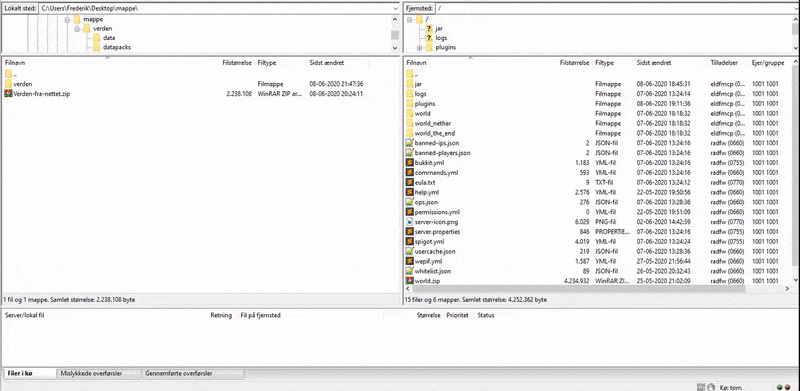The width and height of the screenshot is (800, 391).
Task: Select spigot.yml file icon
Action: coord(409,241)
